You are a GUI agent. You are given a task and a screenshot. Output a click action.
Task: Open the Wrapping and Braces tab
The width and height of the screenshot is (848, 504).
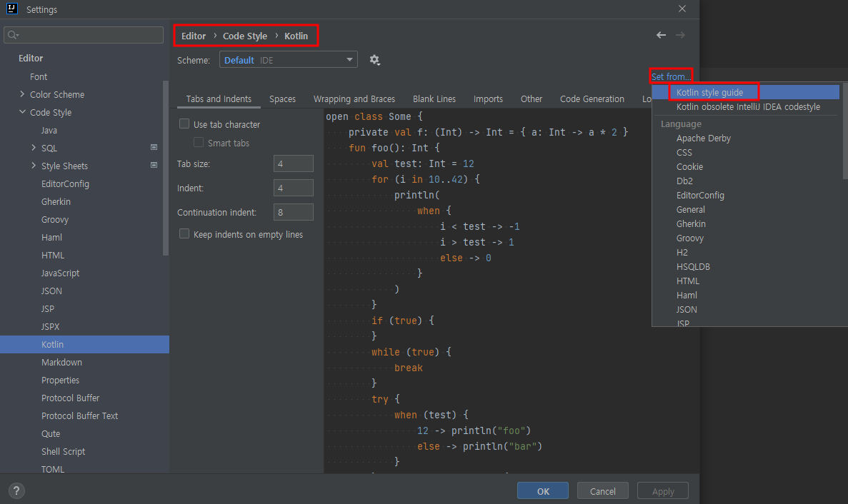point(354,99)
